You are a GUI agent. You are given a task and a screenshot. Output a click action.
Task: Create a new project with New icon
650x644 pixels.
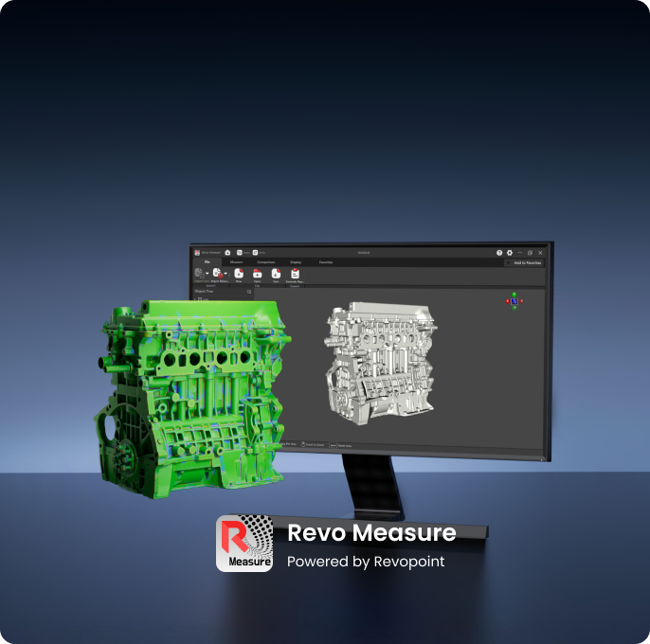(239, 273)
